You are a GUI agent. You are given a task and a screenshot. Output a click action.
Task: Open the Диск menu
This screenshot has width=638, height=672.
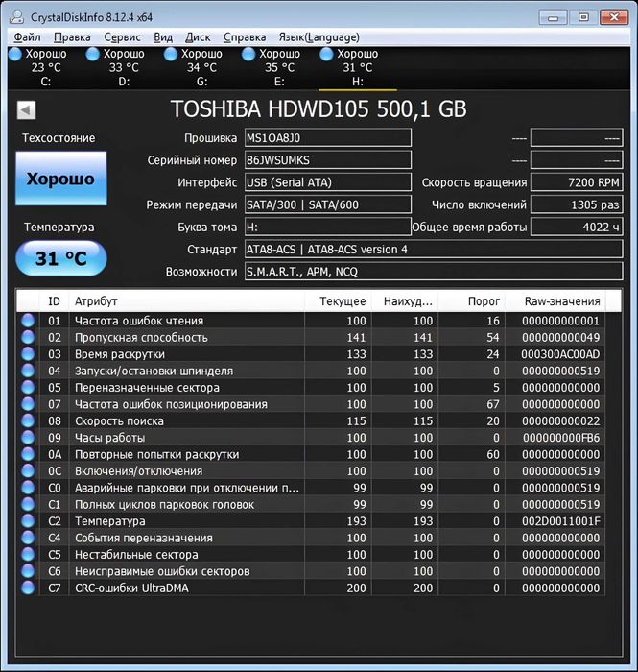click(x=198, y=37)
